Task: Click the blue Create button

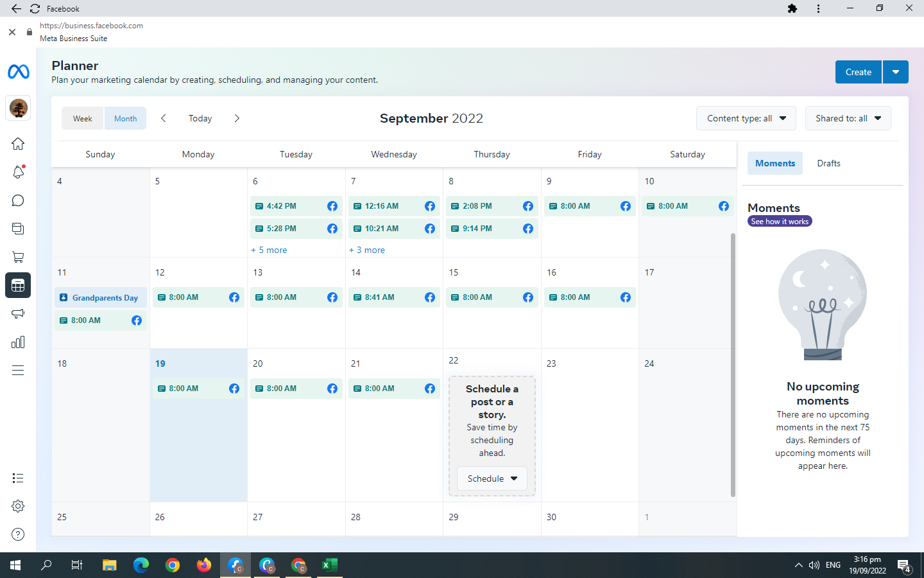Action: (x=859, y=72)
